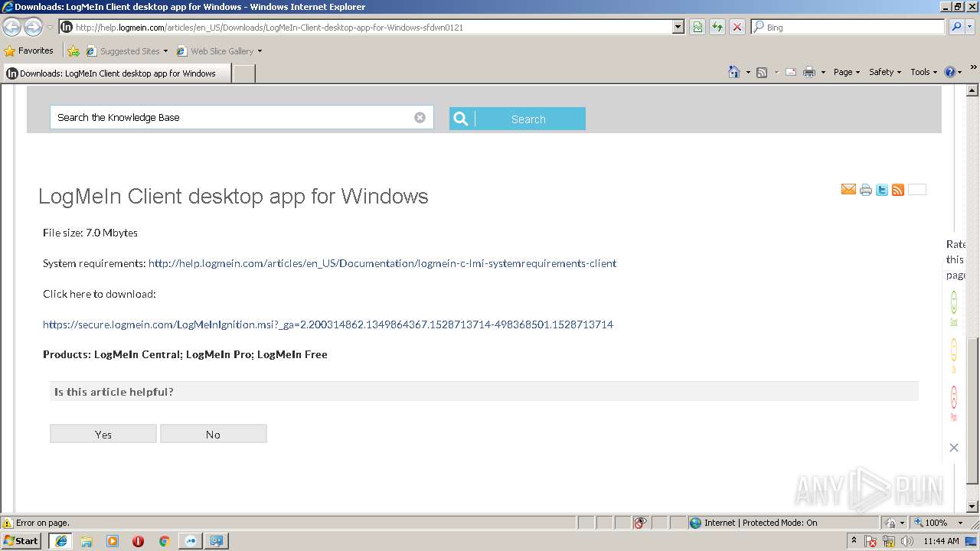Open Windows Start menu
The width and height of the screenshot is (980, 551).
click(21, 541)
